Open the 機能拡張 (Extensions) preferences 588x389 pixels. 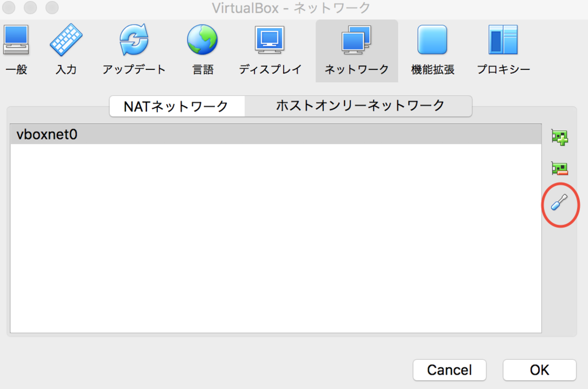[432, 49]
